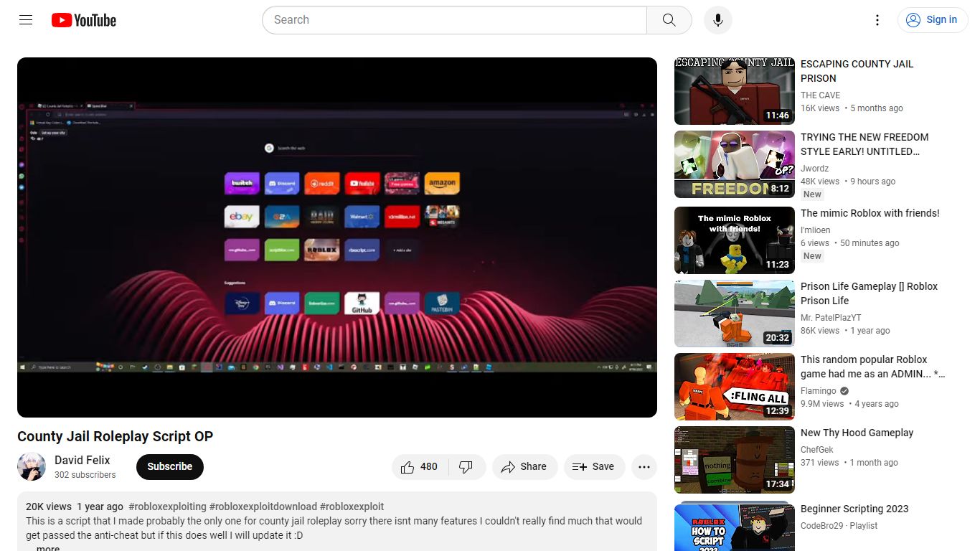This screenshot has height=551, width=980.
Task: Click CodeBro29 · Playlist text
Action: click(x=839, y=526)
